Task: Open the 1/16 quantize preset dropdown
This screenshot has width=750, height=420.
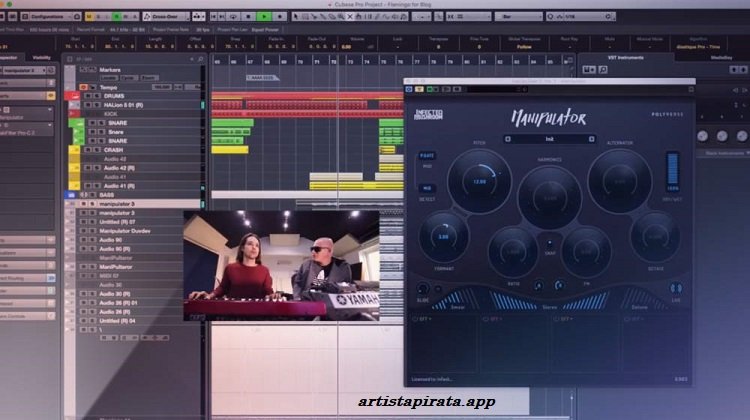Action: 580,17
